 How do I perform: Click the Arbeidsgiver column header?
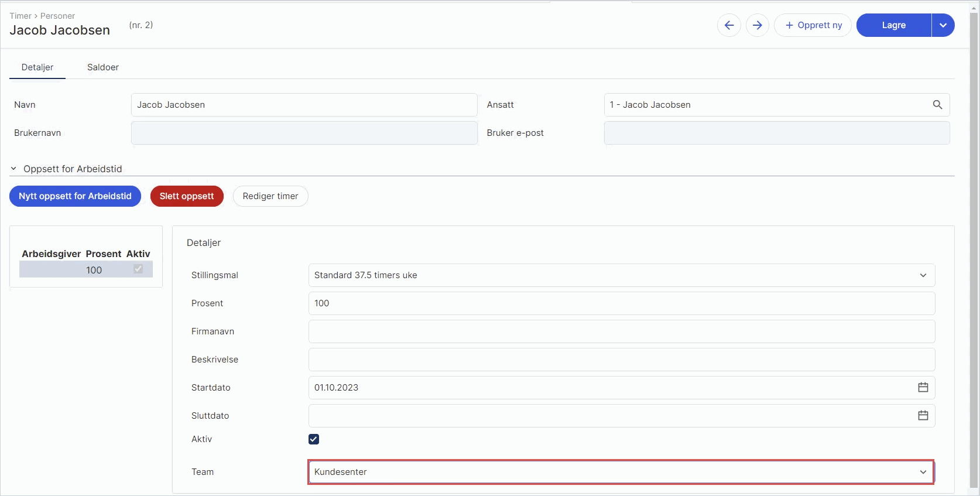(52, 254)
